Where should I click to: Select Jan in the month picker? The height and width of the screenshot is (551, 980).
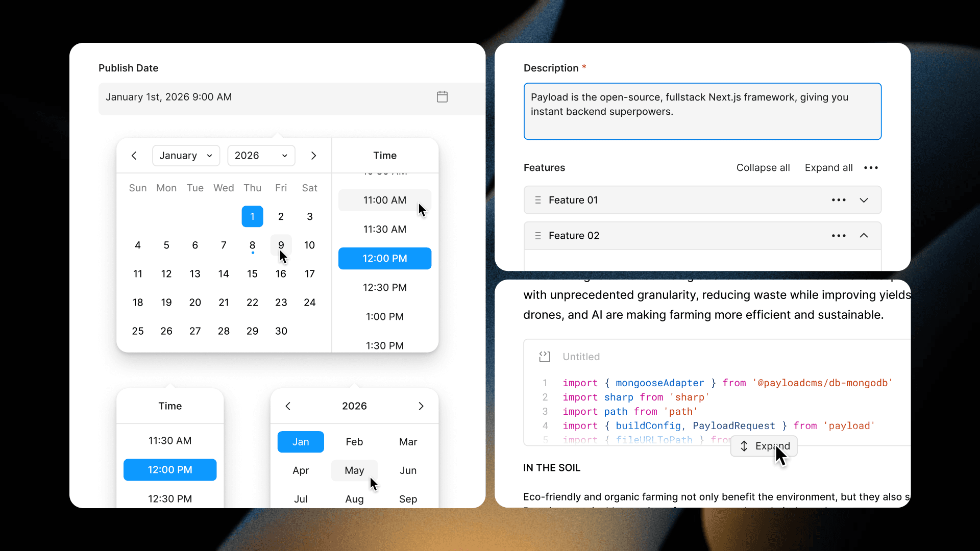click(x=301, y=442)
